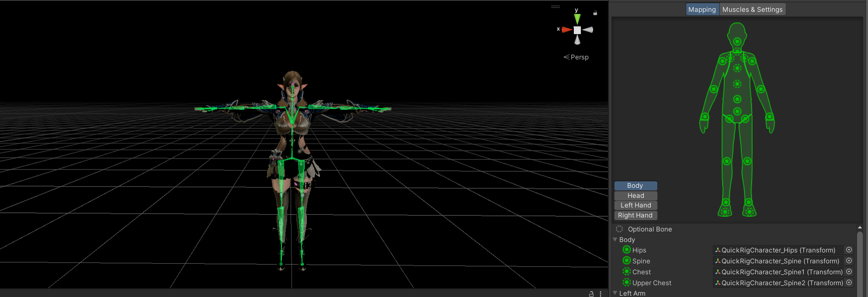Open object picker for Spine transform
This screenshot has height=297, width=868.
coord(849,261)
